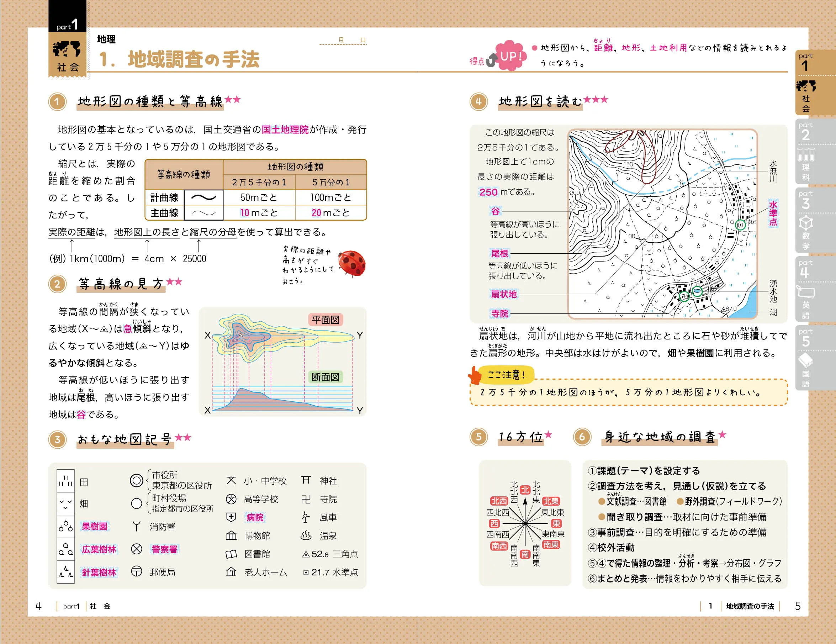Click the 20mごと table cell
Image resolution: width=836 pixels, height=644 pixels.
pos(331,213)
